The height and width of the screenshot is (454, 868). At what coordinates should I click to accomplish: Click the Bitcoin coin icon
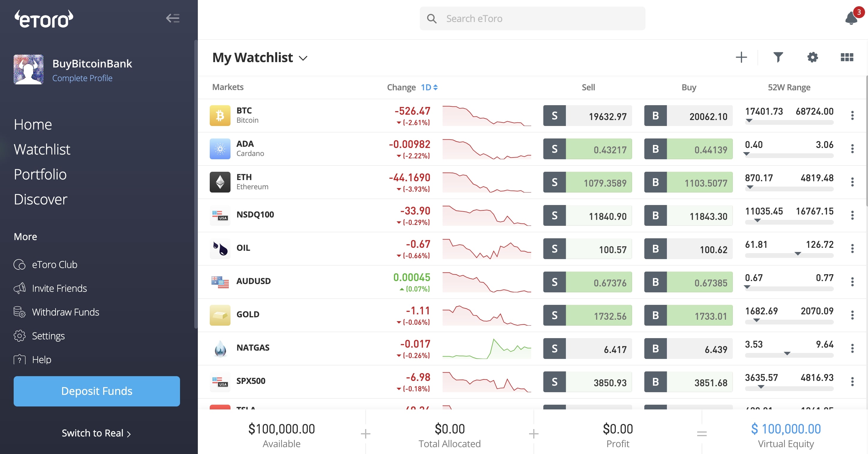(220, 116)
